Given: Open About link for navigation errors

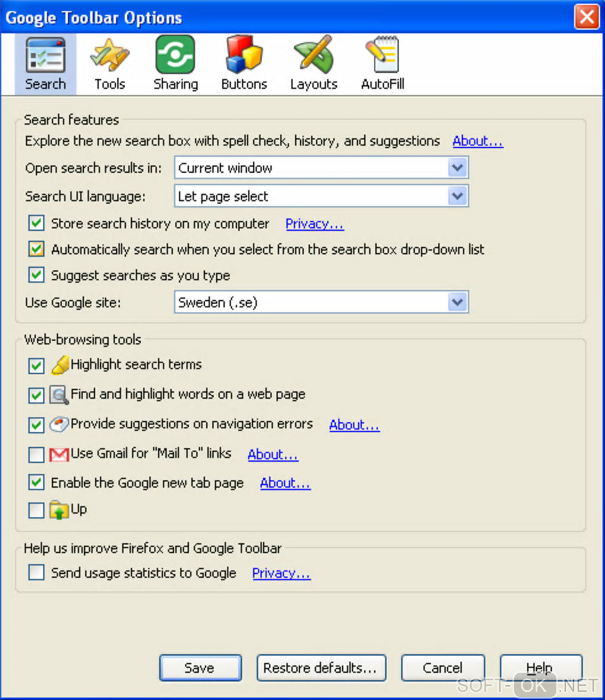Looking at the screenshot, I should [x=355, y=425].
